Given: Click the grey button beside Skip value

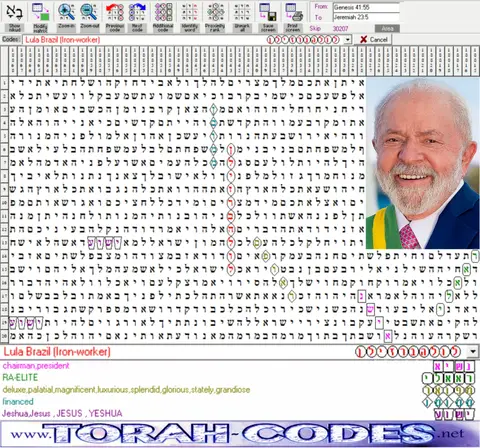Looking at the screenshot, I should pos(387,29).
